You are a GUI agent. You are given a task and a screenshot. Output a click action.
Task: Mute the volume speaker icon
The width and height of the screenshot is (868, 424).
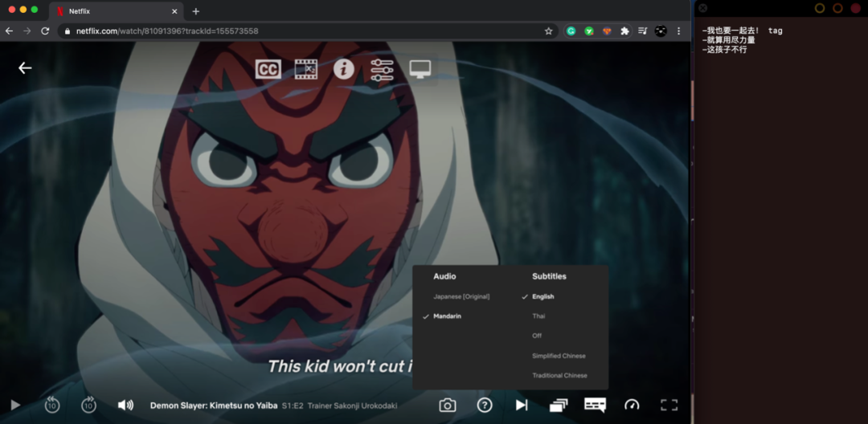click(x=125, y=406)
